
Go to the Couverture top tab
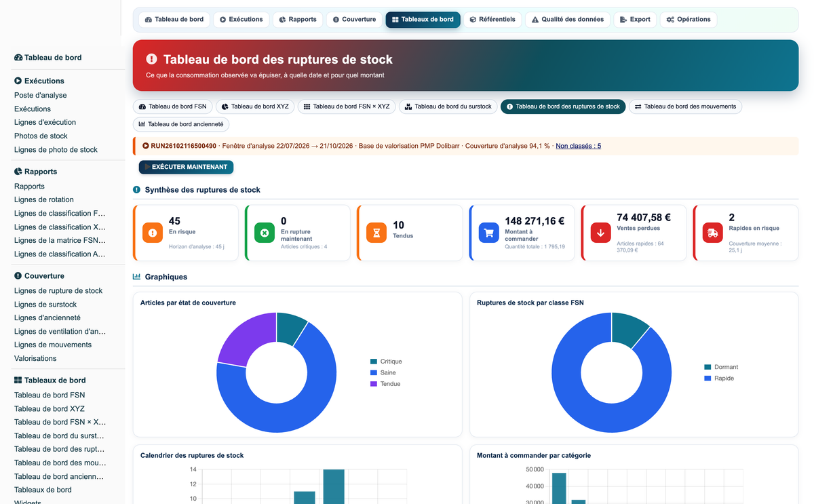pos(354,20)
